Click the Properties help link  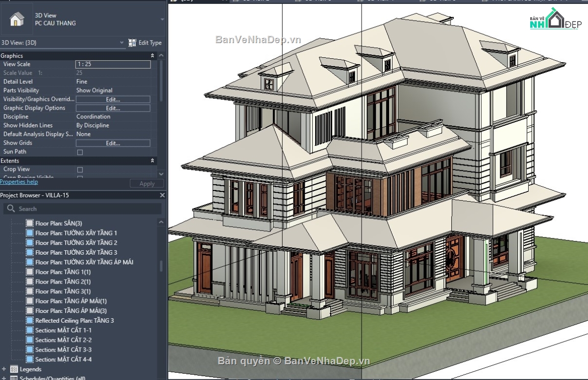pos(19,182)
